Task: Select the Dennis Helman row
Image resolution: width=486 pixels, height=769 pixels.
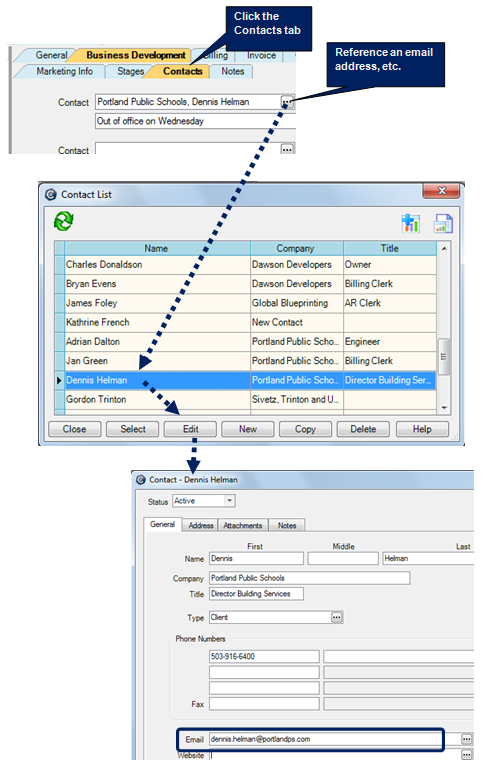Action: pyautogui.click(x=250, y=380)
